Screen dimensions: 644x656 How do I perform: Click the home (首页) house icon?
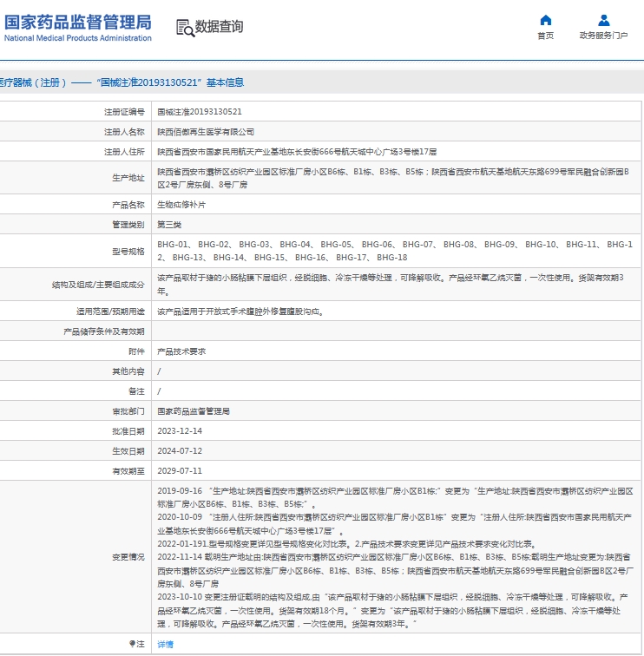click(x=546, y=20)
